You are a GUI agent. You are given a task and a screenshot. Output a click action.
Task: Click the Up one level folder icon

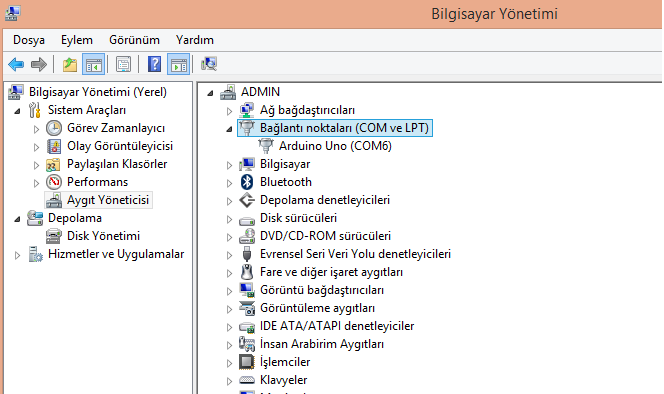click(x=70, y=64)
